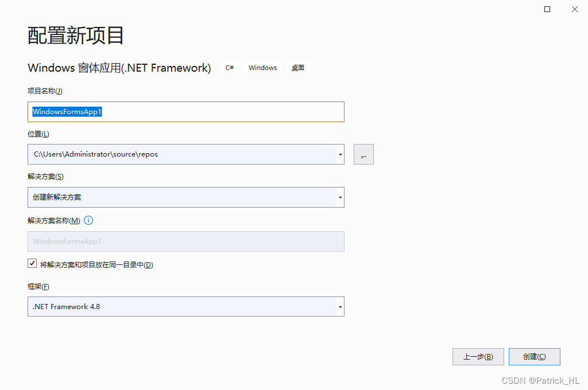Click the info icon beside 解决方案名称

pos(88,220)
